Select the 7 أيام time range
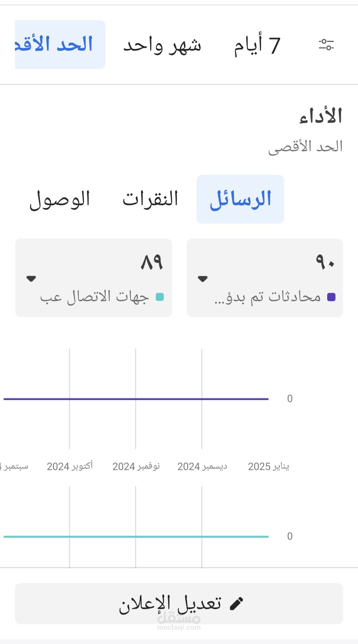This screenshot has height=644, width=358. pos(257,45)
